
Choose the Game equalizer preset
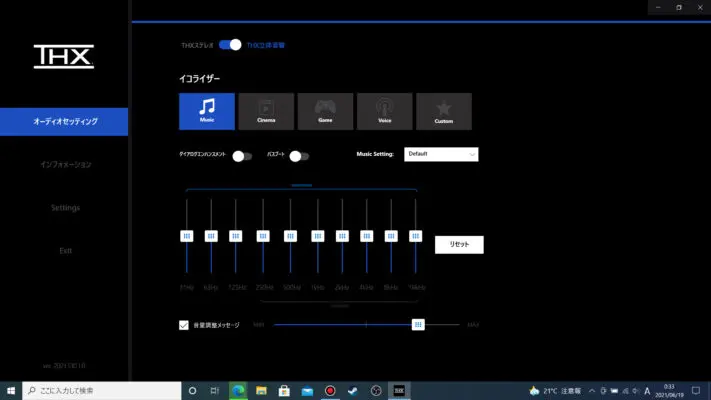325,112
